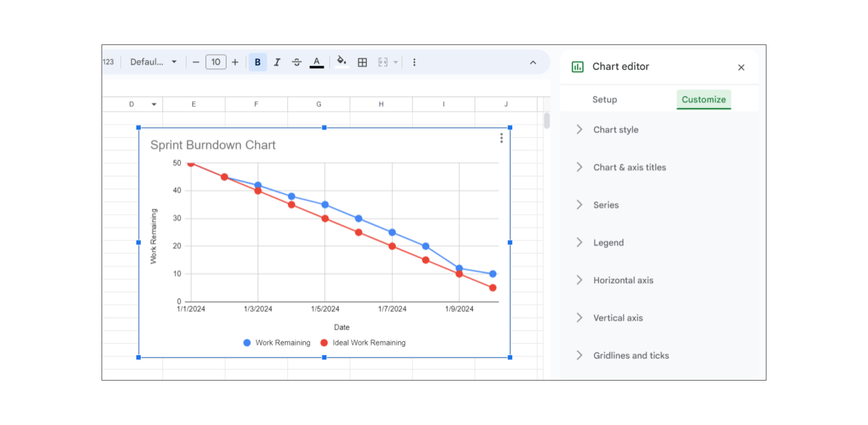Switch to the Setup tab

pyautogui.click(x=605, y=100)
